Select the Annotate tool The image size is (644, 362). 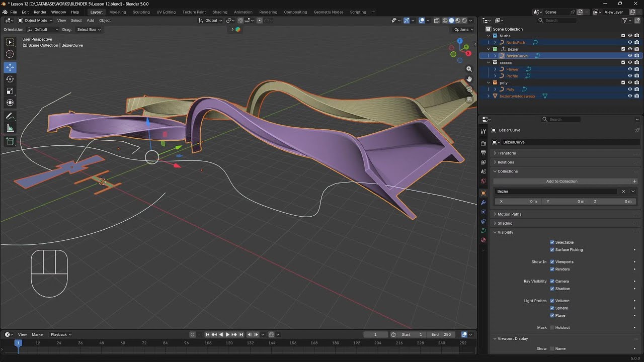10,116
